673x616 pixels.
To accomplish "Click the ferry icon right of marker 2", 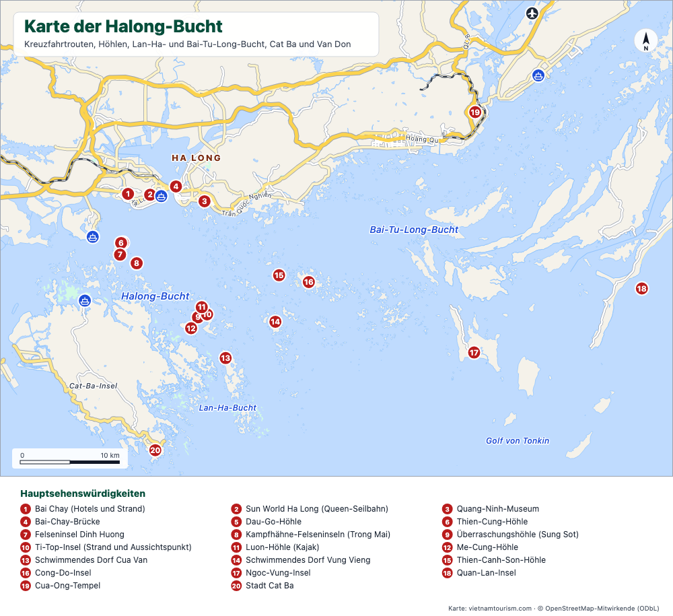I will tap(162, 197).
